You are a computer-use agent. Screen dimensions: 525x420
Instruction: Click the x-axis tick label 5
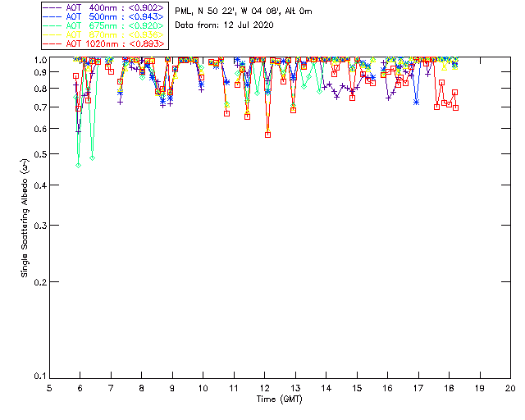coord(49,388)
